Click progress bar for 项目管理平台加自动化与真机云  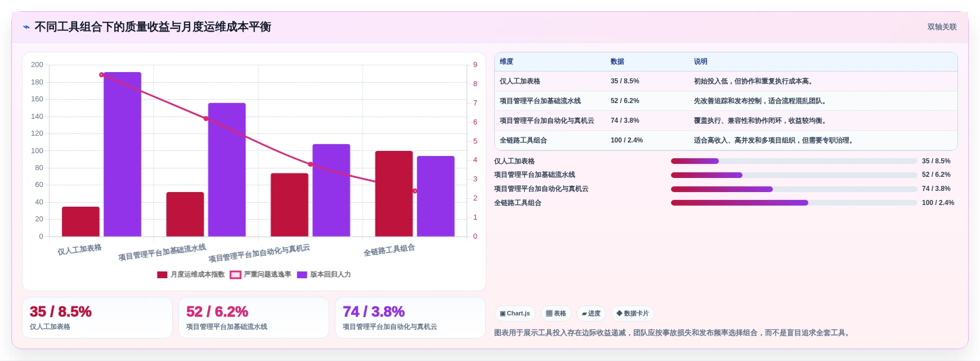pyautogui.click(x=794, y=189)
